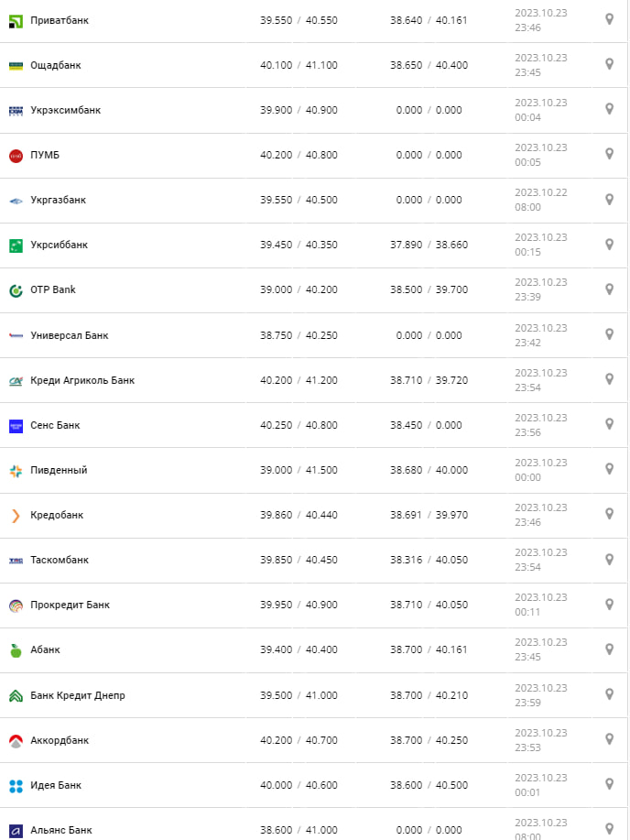Click the ПУМБ red logo icon
Screen dimensions: 630x840
(x=16, y=156)
